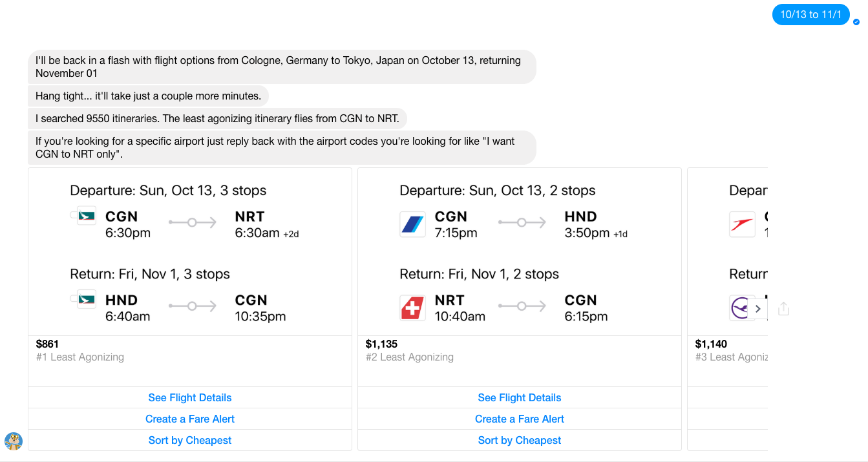Click the share icon beside the flight carousel

click(x=783, y=309)
